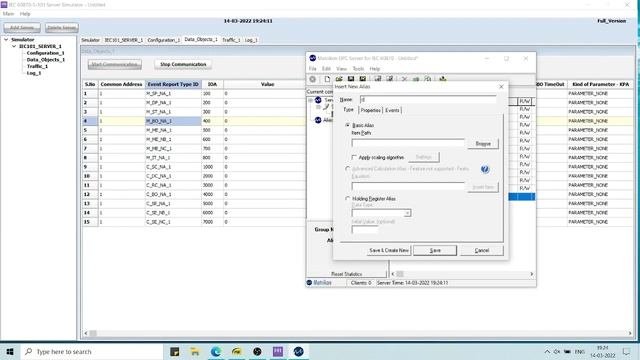Click the grey round server-state toolbar icon

[x=313, y=79]
